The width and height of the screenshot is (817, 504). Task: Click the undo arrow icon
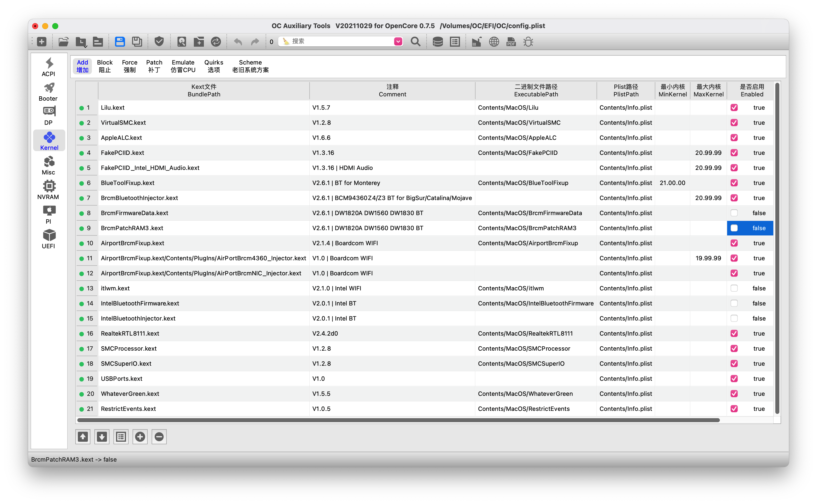point(238,42)
